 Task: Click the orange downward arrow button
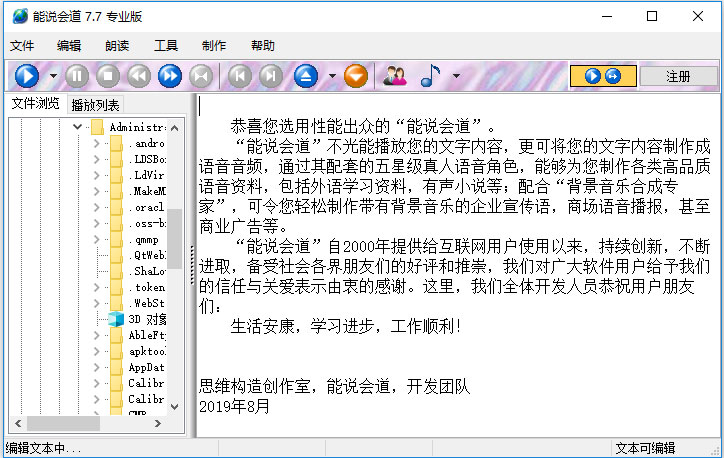356,76
